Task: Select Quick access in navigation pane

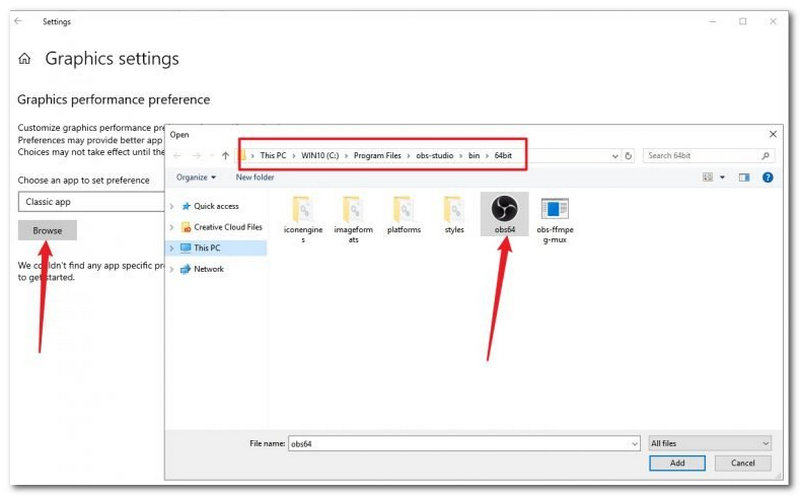Action: pyautogui.click(x=216, y=206)
